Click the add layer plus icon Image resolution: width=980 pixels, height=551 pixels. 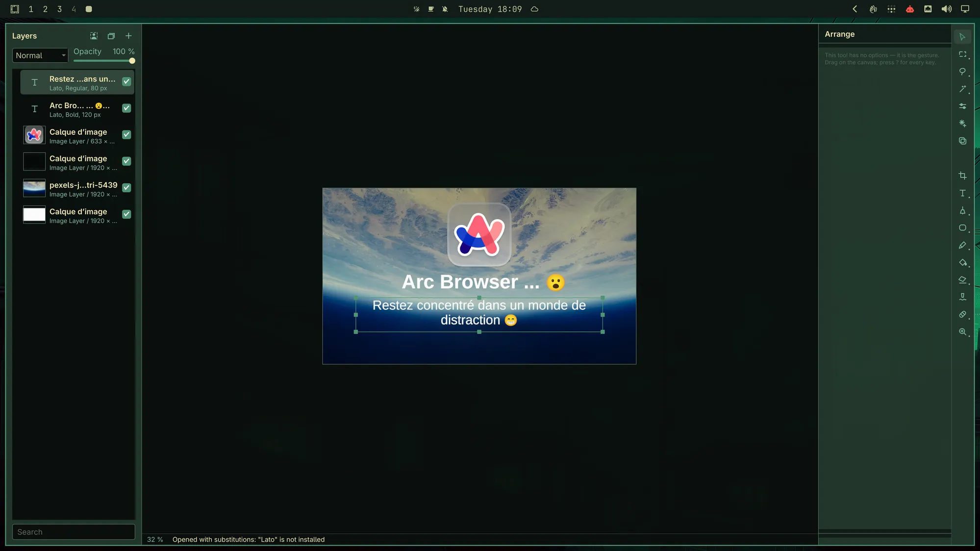click(x=128, y=36)
